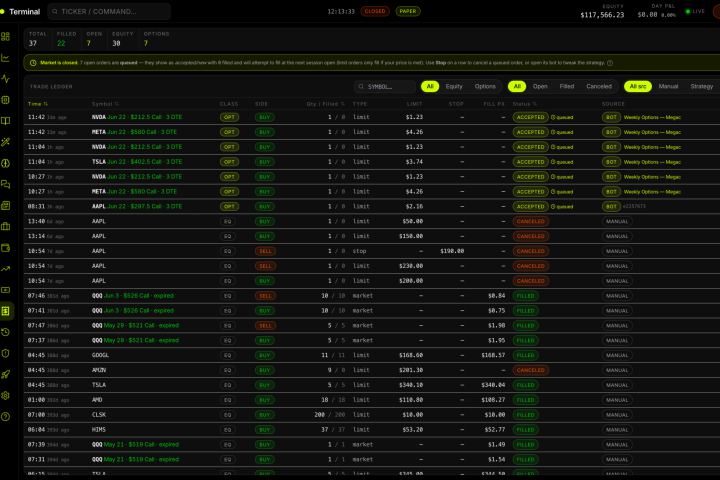Click BOT badge in 10:27 META row
The height and width of the screenshot is (480, 720).
pos(611,192)
